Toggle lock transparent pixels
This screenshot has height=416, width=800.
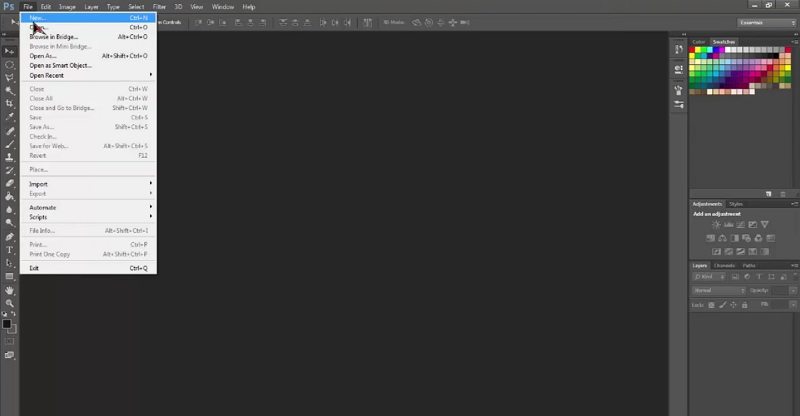tap(711, 305)
